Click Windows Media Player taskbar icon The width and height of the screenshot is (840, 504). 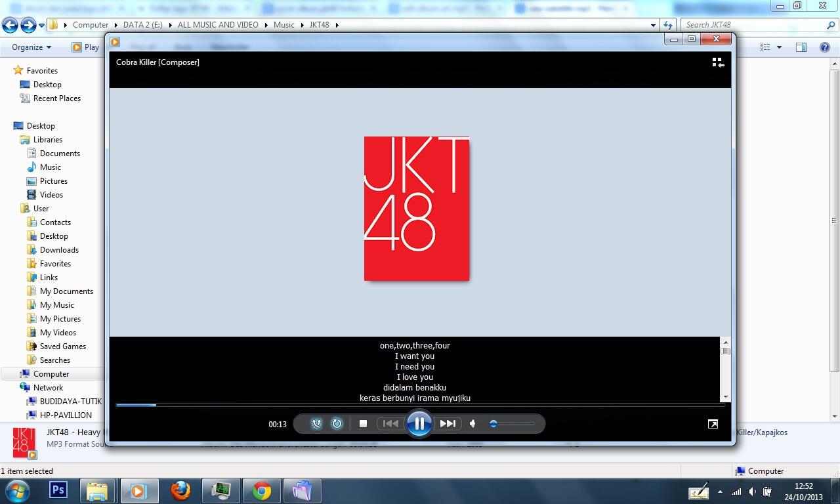[x=138, y=490]
